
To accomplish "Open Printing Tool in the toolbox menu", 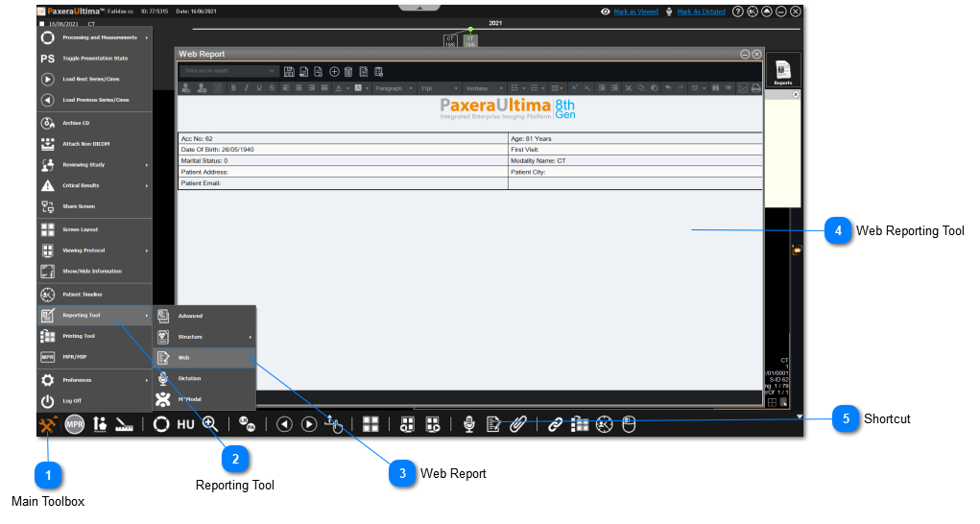I will [79, 336].
